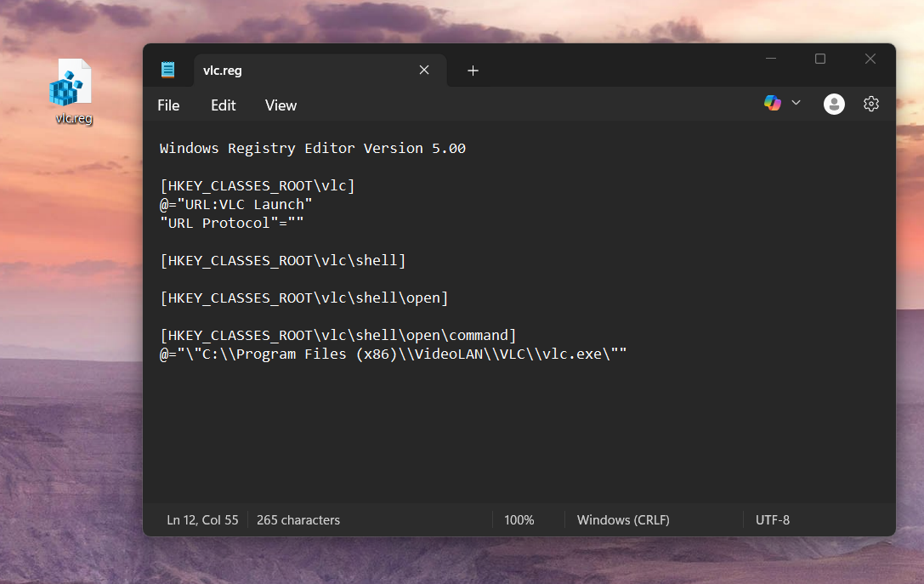The width and height of the screenshot is (924, 584).
Task: Open the Copilot menu icon
Action: point(773,103)
